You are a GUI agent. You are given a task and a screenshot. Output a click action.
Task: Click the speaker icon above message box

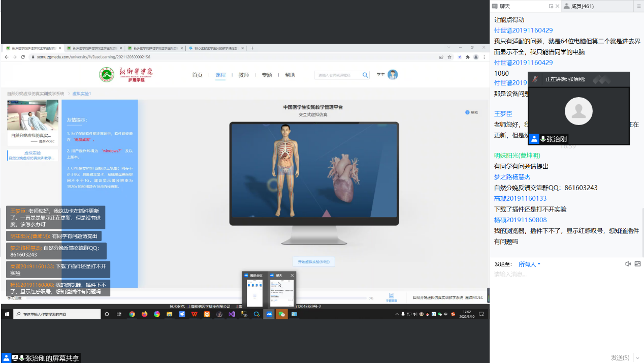pyautogui.click(x=628, y=264)
